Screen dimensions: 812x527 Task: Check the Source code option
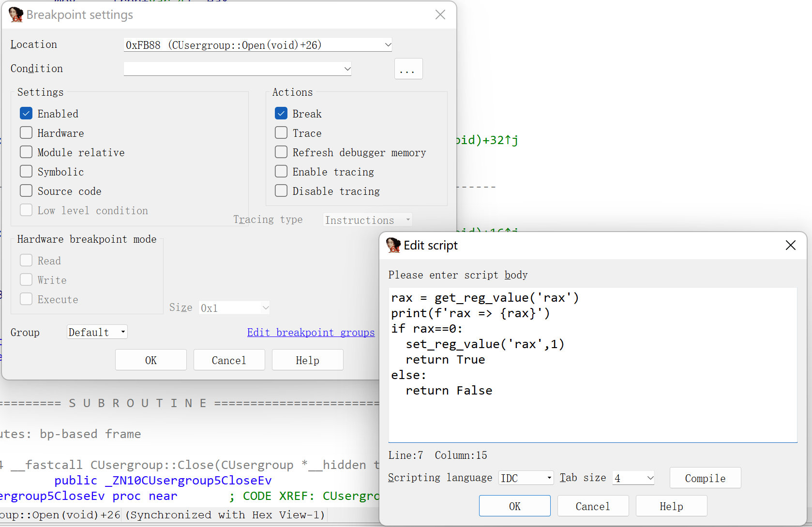[x=26, y=191]
